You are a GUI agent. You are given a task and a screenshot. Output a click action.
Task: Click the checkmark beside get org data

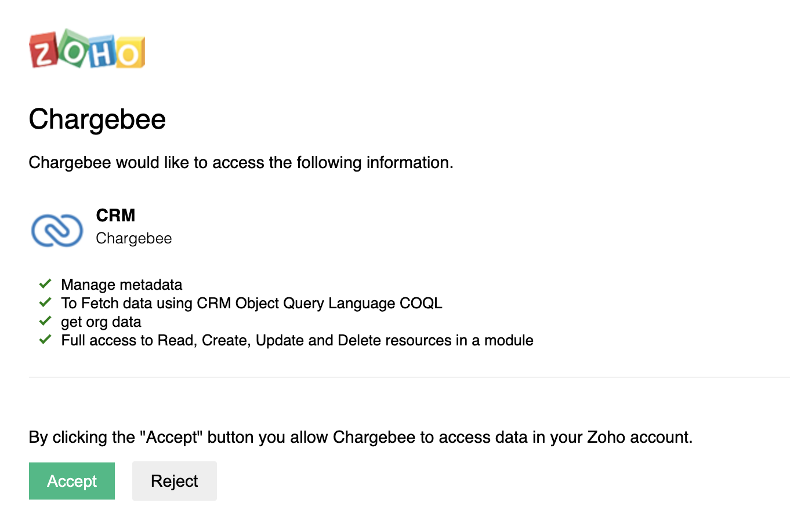[x=45, y=321]
